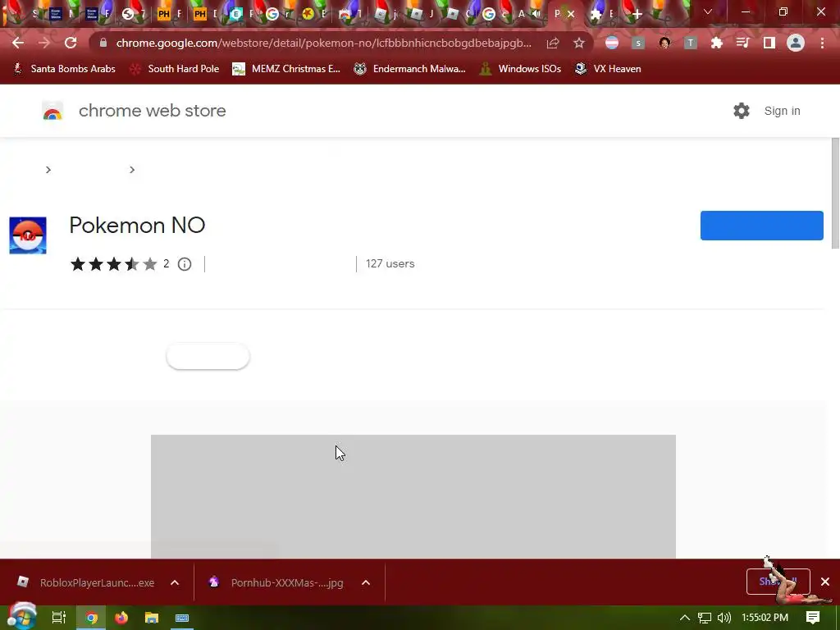Open the tab search dropdown chevron
840x630 pixels.
(x=708, y=11)
